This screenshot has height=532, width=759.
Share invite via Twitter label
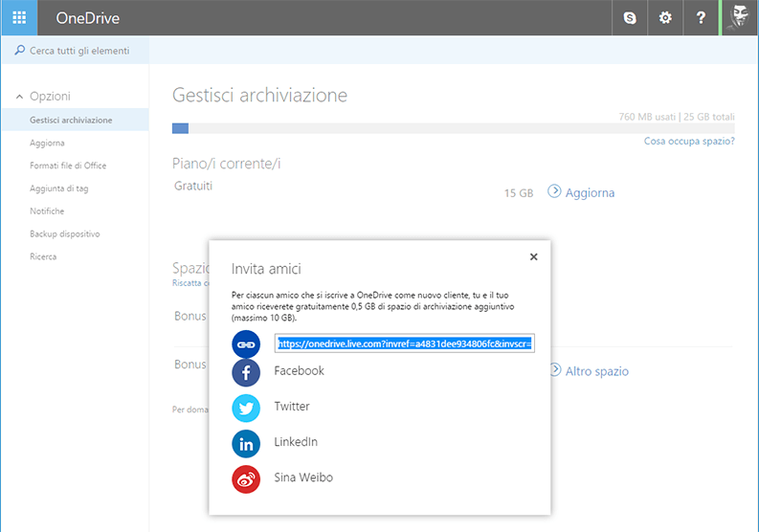coord(291,406)
